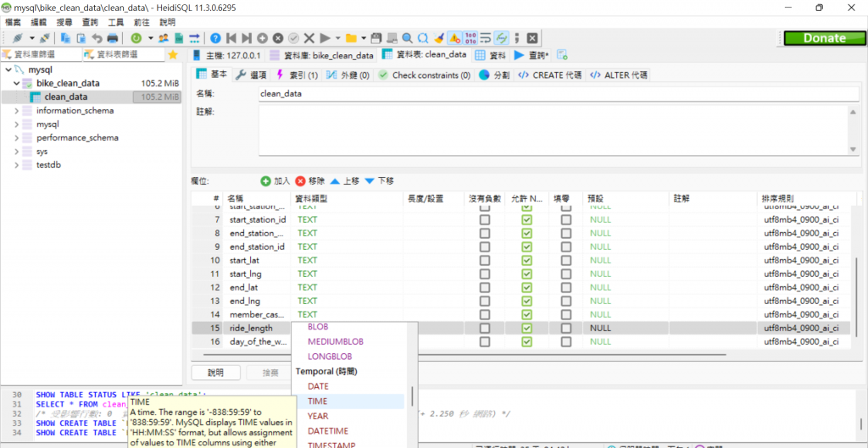Click the new query tab icon
The image size is (868, 448).
click(561, 55)
